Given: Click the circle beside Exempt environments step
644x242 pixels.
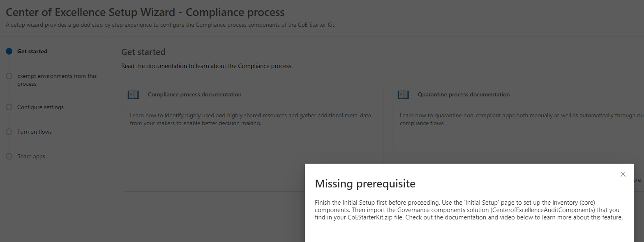Looking at the screenshot, I should (x=9, y=76).
